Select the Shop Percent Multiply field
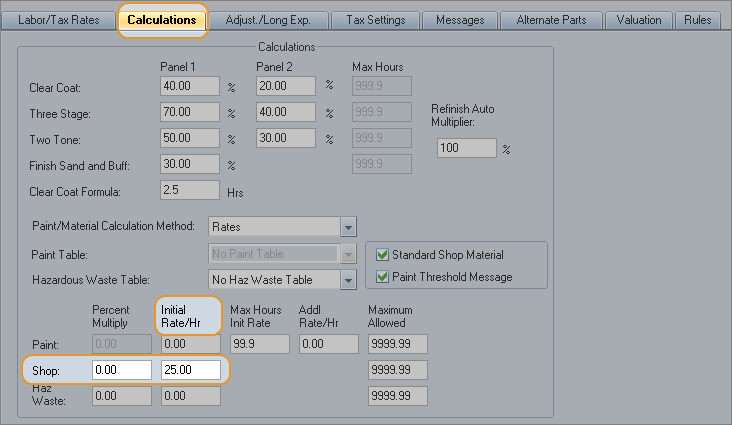This screenshot has height=425, width=732. coord(122,370)
